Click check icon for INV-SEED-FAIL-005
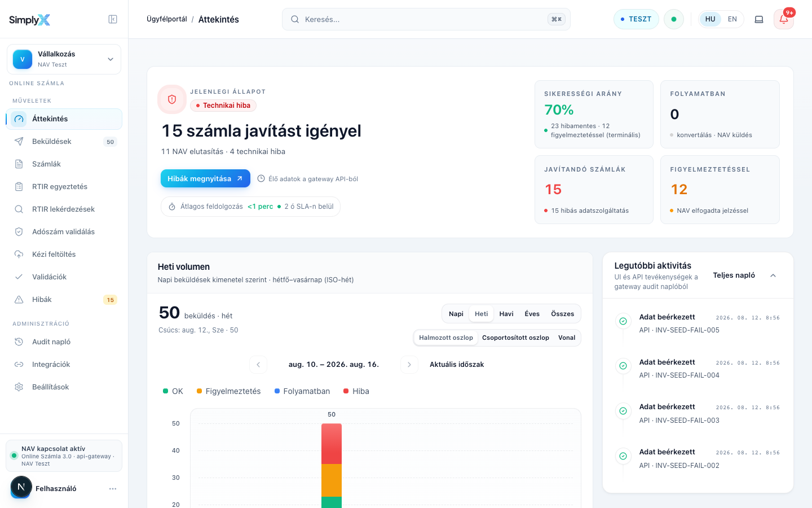The width and height of the screenshot is (812, 508). [x=623, y=321]
